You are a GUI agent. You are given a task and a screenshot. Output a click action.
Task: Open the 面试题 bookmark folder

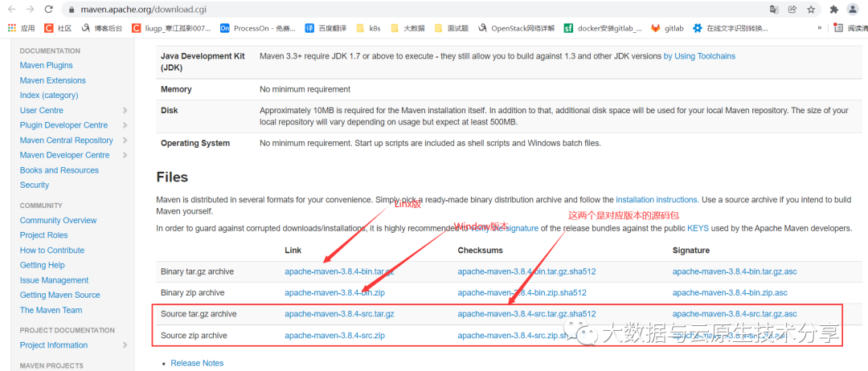point(451,28)
